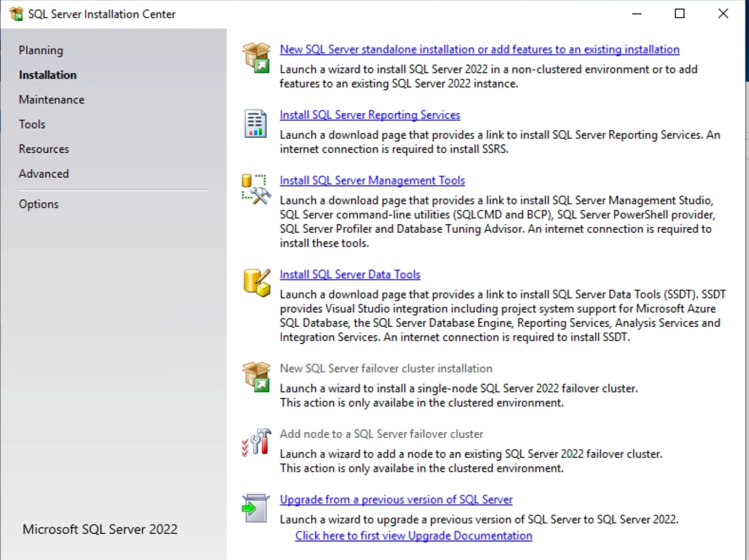Click the failover cluster installation box icon
This screenshot has height=560, width=749.
[x=256, y=377]
